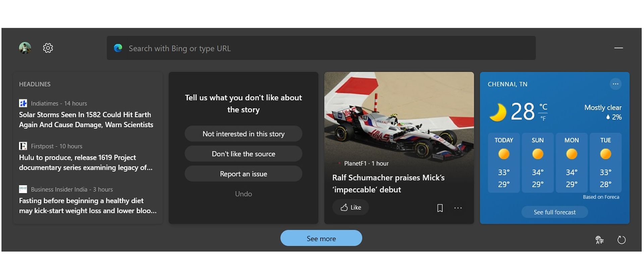The height and width of the screenshot is (275, 644).
Task: Select Not interested in this story
Action: pyautogui.click(x=243, y=134)
